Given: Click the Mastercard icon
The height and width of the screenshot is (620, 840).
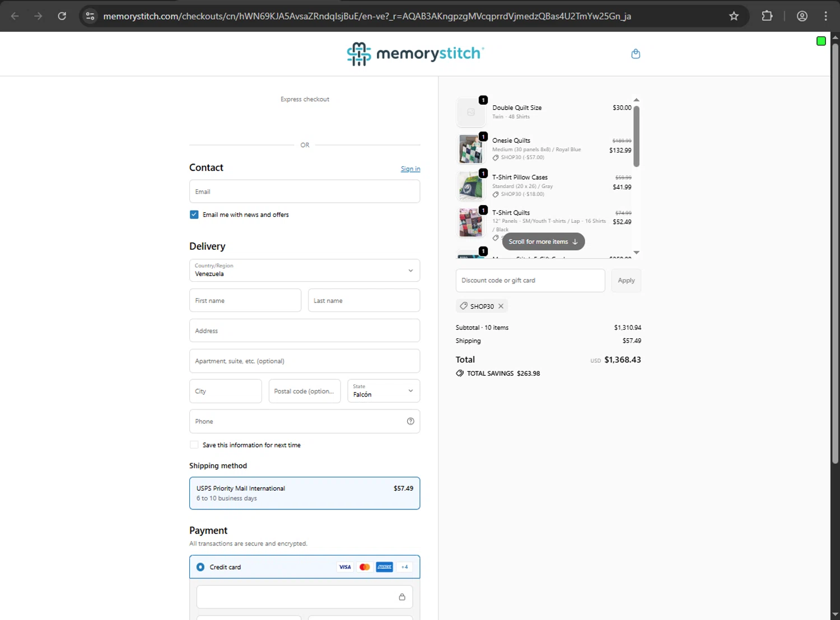Looking at the screenshot, I should coord(365,567).
